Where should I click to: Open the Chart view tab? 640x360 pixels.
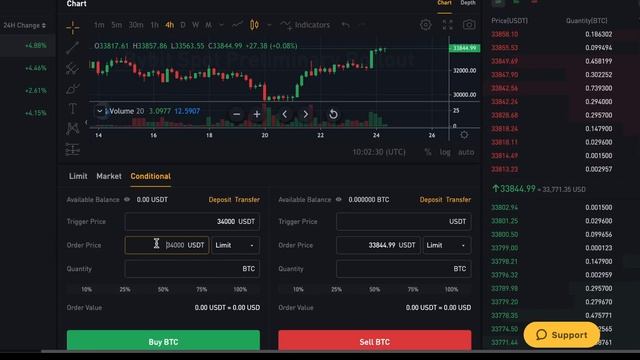444,3
